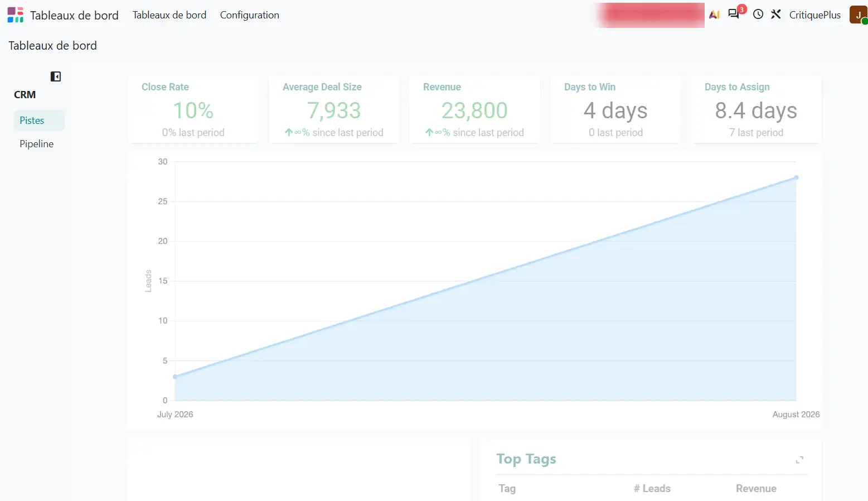
Task: Open the messages icon with badge 3
Action: coord(734,15)
